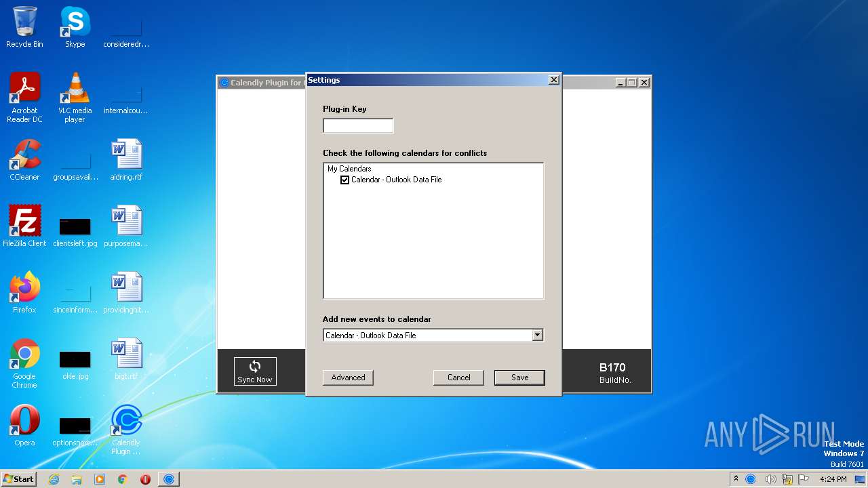Select the okle.jpg file icon
Image resolution: width=868 pixels, height=488 pixels.
click(75, 363)
